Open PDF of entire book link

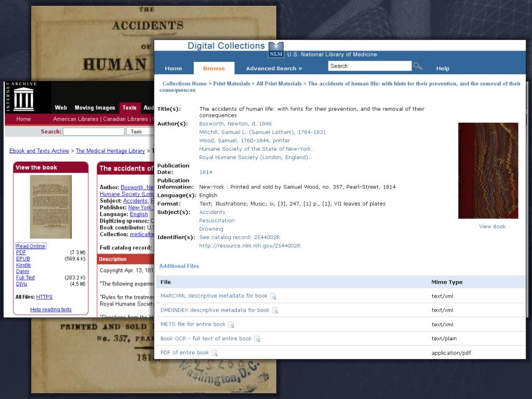coord(184,353)
